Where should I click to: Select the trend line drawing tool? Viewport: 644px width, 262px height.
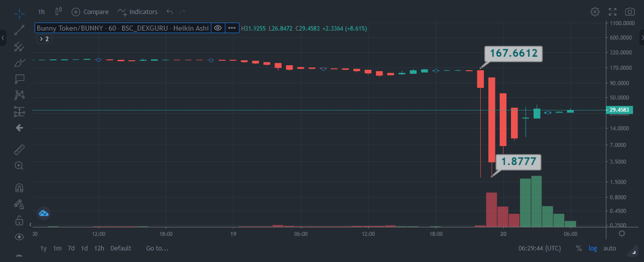(x=19, y=30)
